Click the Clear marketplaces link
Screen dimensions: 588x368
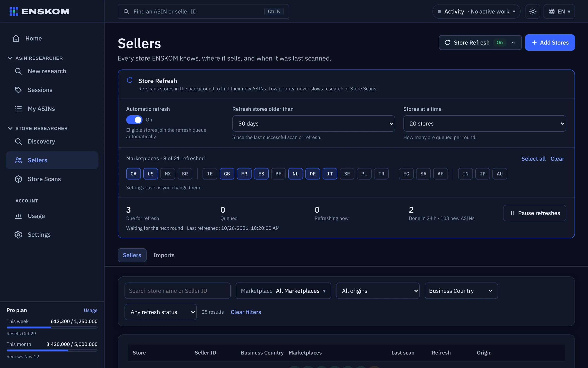click(557, 159)
